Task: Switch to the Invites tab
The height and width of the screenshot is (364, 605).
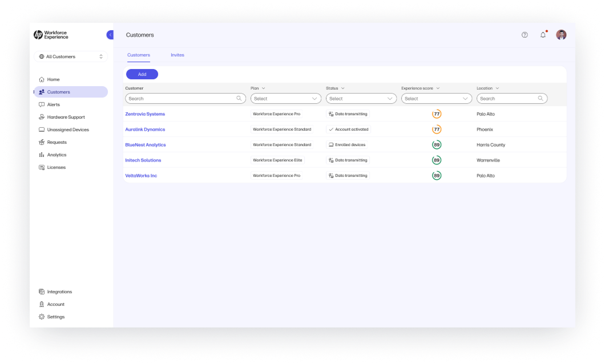Action: pyautogui.click(x=178, y=55)
